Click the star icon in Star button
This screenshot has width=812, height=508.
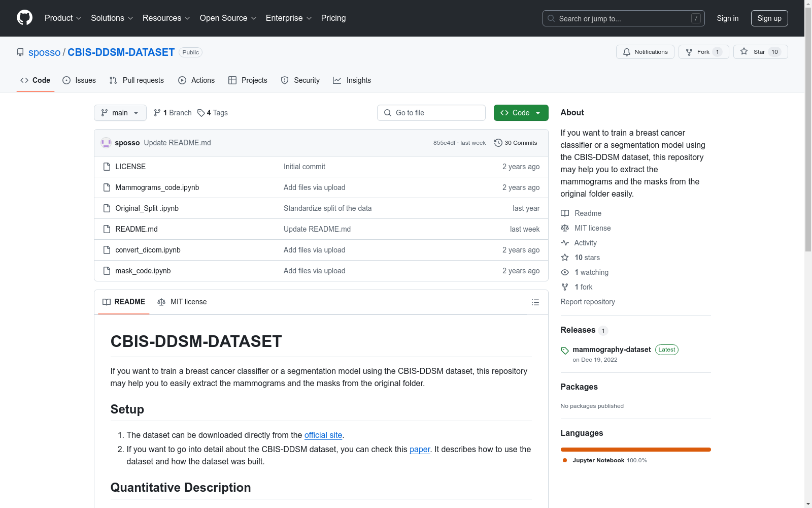pos(744,51)
